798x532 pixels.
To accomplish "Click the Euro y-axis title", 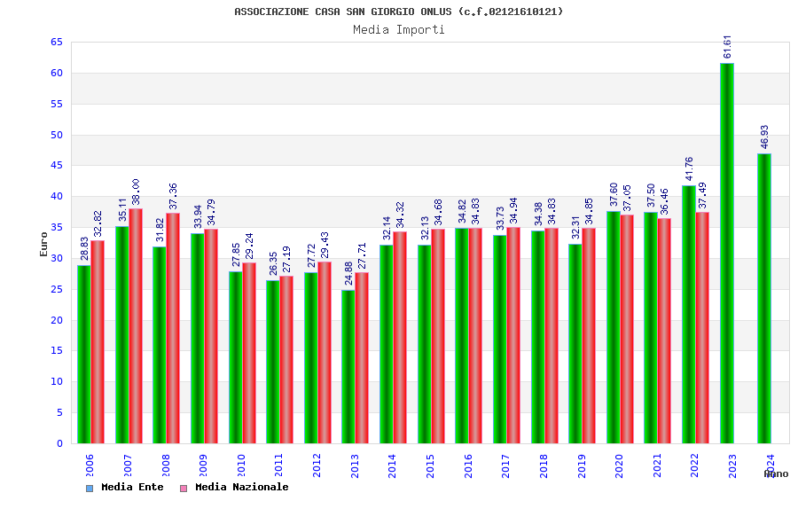I will [43, 245].
